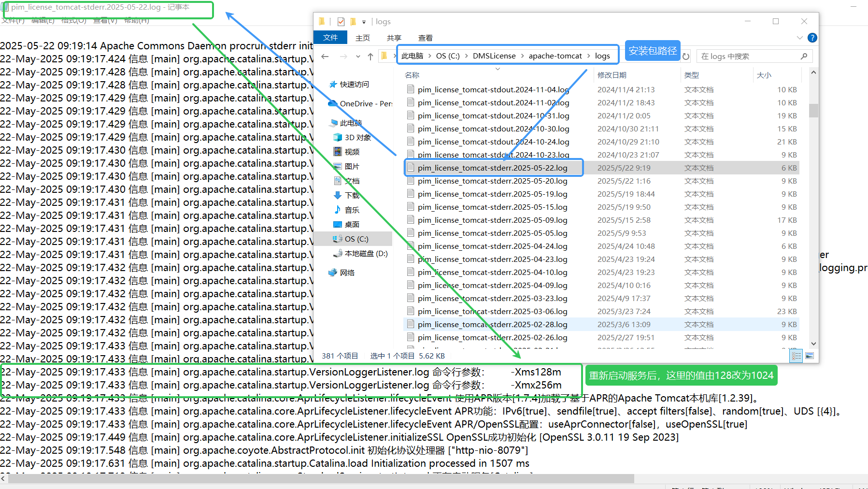Click file icon of stderr.2025-05-19.log
868x489 pixels.
tap(411, 193)
